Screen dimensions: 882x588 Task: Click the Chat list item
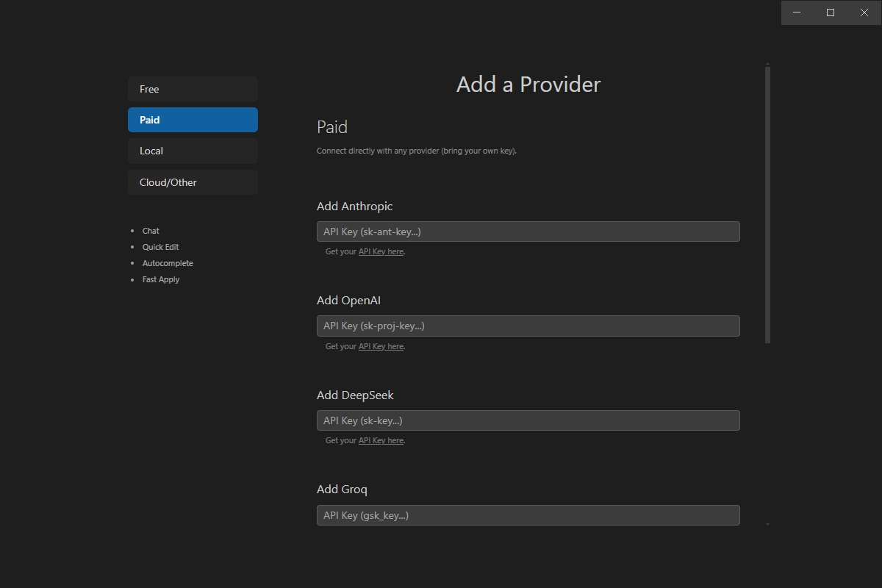pyautogui.click(x=151, y=231)
